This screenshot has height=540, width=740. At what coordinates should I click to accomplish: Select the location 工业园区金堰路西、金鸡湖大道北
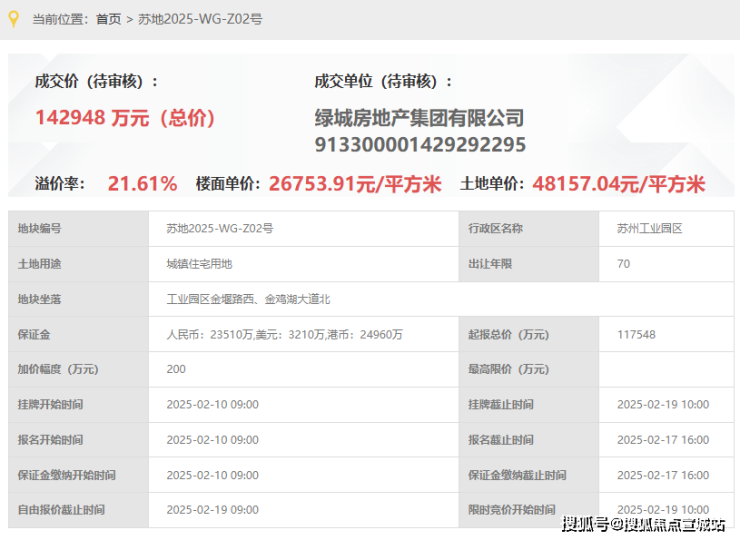point(248,299)
